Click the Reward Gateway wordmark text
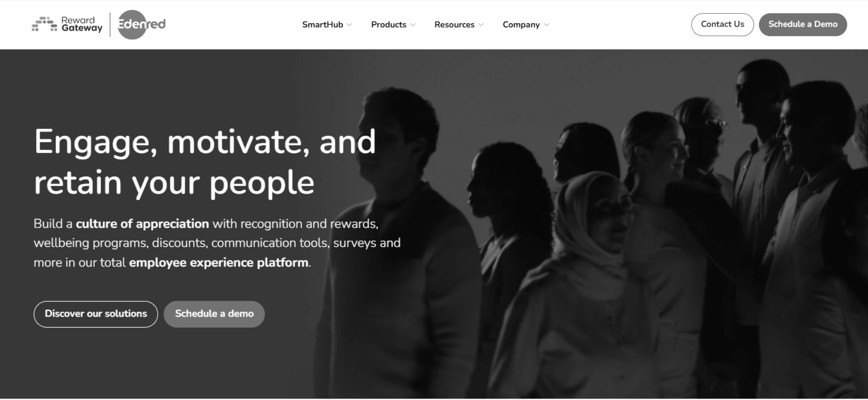This screenshot has width=868, height=400. pos(82,24)
